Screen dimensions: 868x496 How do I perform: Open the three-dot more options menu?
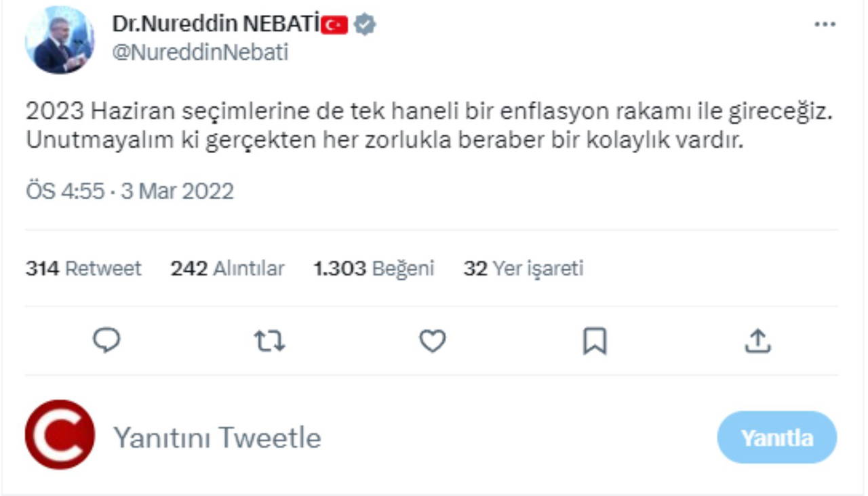825,24
